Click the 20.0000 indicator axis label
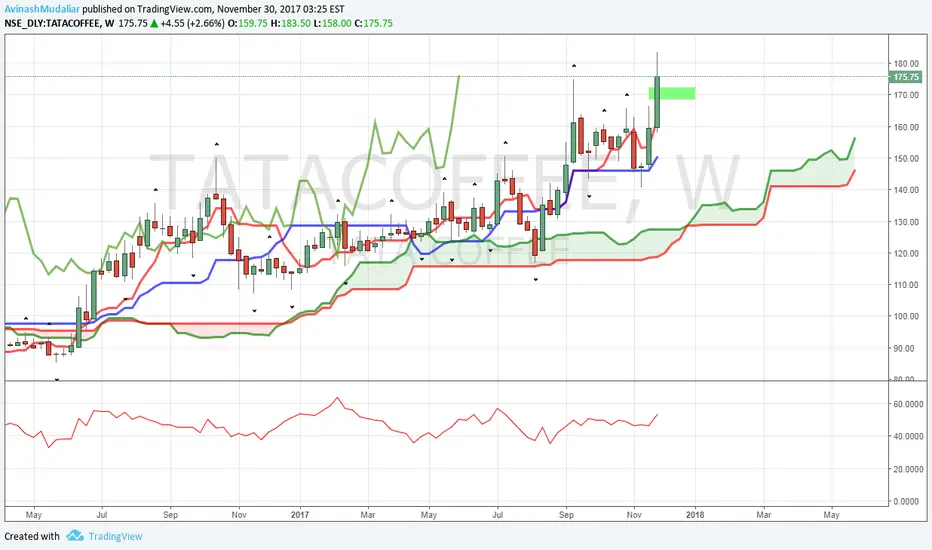Viewport: 932px width, 550px height. [909, 469]
